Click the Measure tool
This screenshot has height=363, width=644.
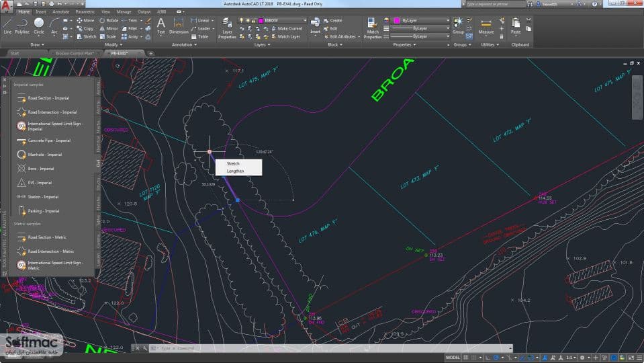pos(486,26)
